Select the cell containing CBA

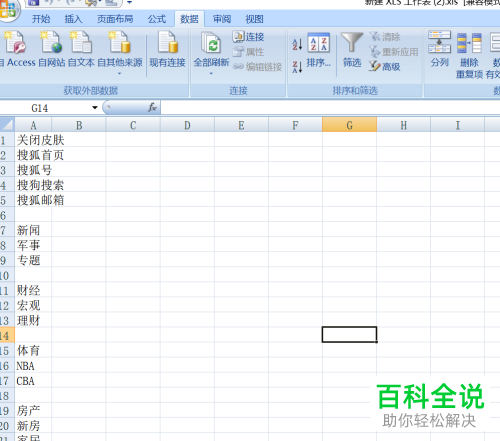click(33, 381)
